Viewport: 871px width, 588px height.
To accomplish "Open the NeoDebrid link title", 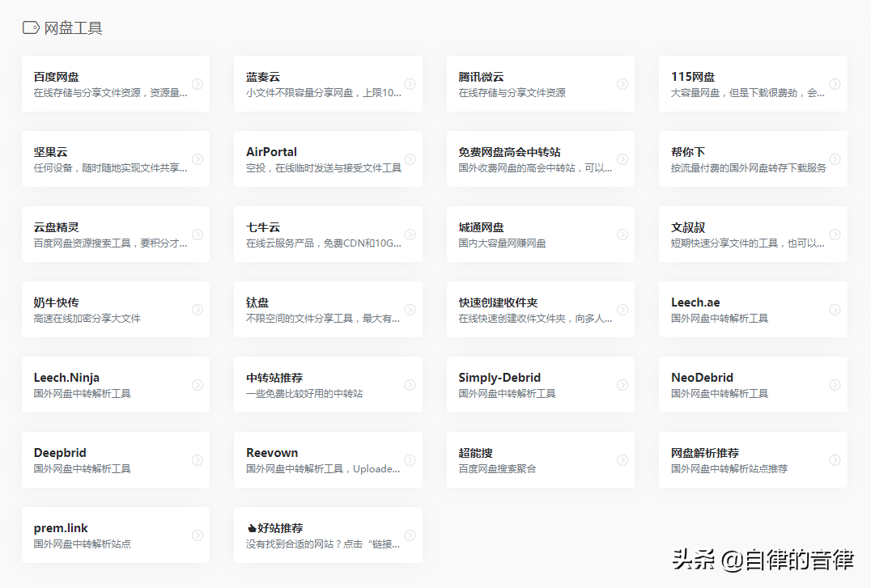I will [702, 378].
